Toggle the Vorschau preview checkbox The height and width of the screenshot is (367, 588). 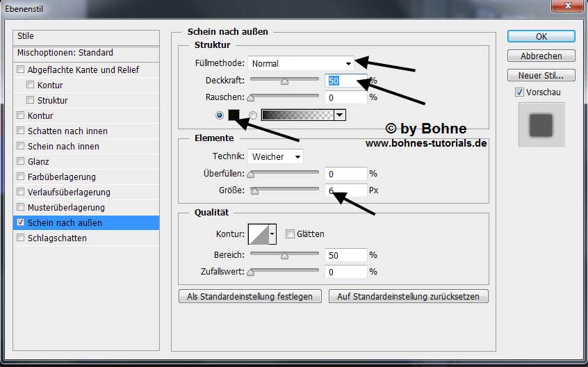click(x=519, y=92)
